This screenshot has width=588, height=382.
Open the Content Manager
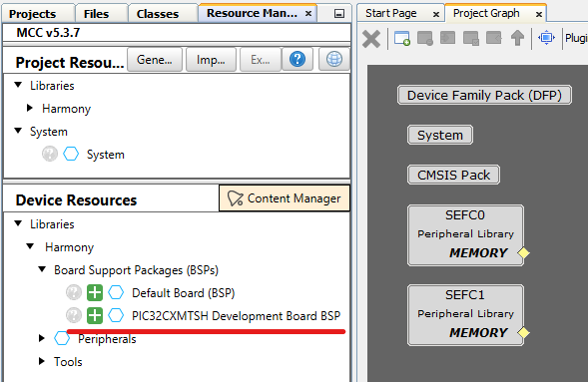285,198
